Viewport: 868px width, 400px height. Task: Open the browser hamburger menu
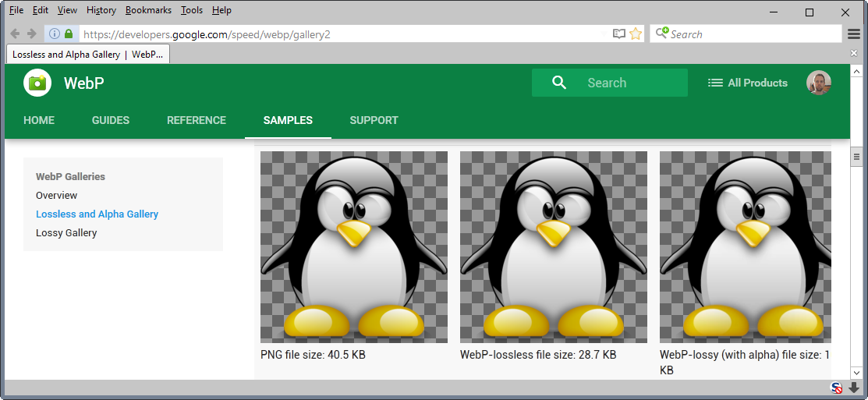[x=854, y=34]
